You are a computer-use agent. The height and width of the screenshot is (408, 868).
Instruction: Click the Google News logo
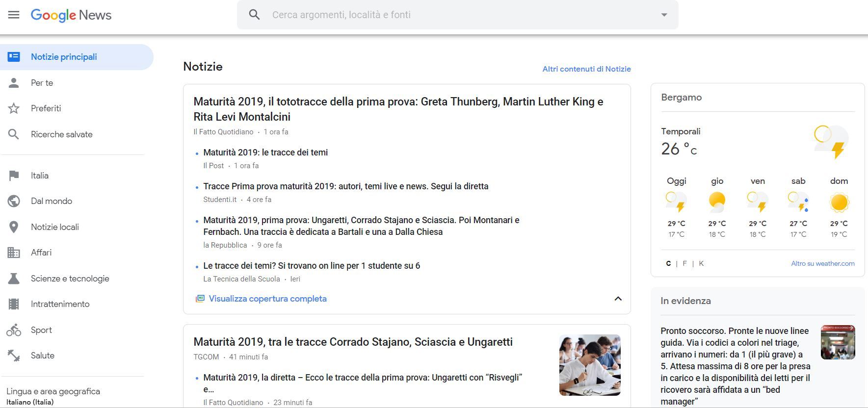(x=71, y=15)
